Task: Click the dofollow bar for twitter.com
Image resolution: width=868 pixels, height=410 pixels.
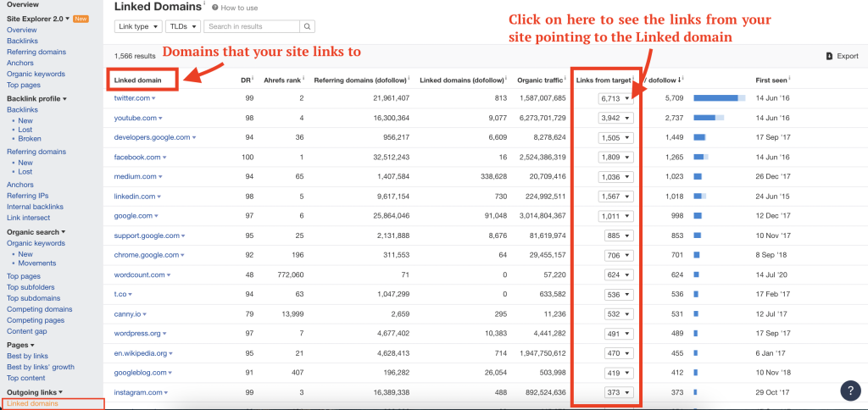Action: (720, 98)
